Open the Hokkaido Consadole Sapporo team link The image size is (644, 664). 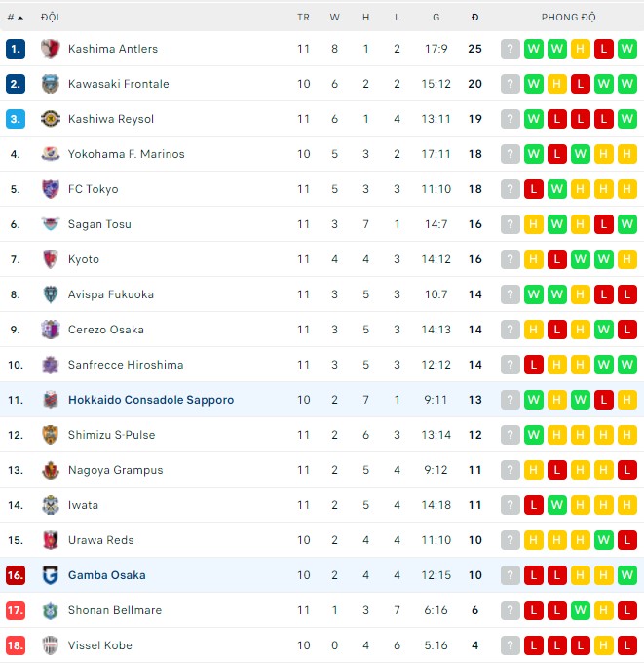pos(150,400)
